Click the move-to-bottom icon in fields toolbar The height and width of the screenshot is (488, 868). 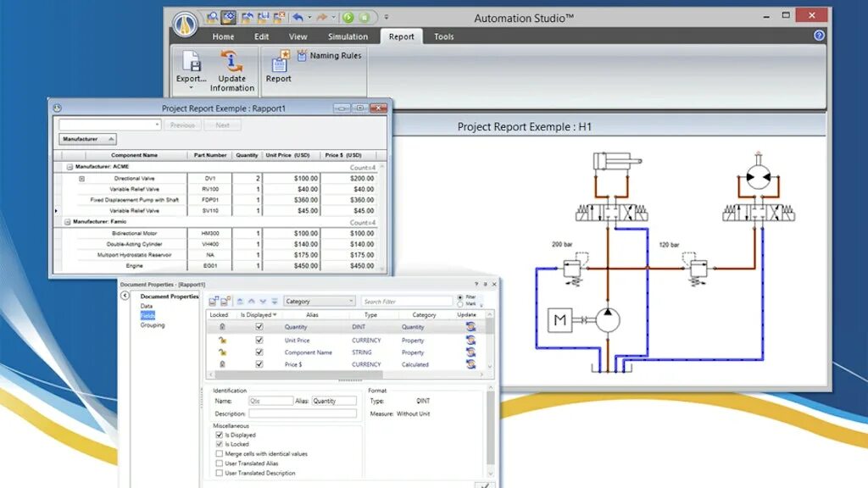click(275, 302)
